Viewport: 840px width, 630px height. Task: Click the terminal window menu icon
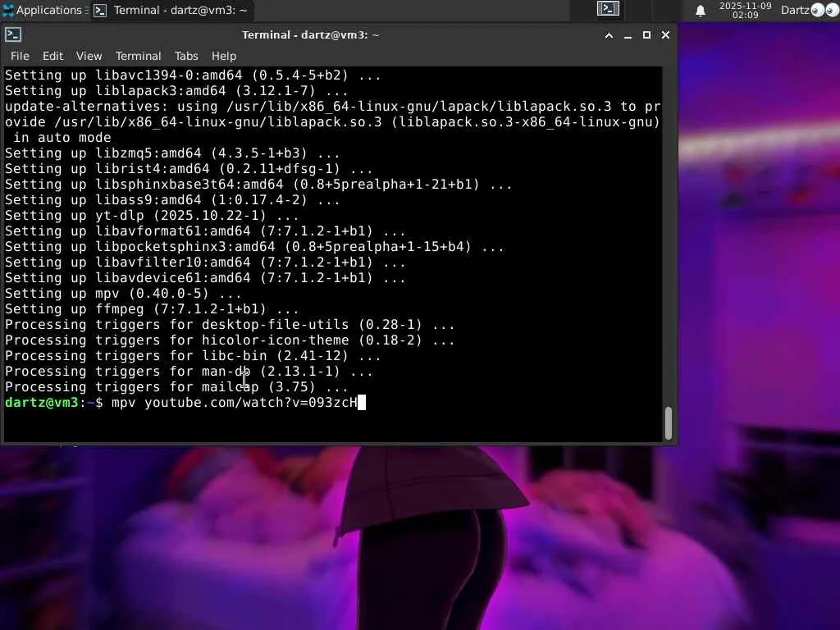pyautogui.click(x=13, y=34)
